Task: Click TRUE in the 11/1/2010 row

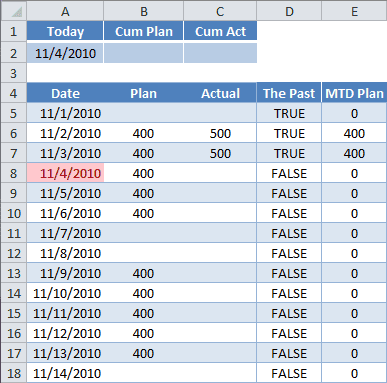Action: coord(289,113)
